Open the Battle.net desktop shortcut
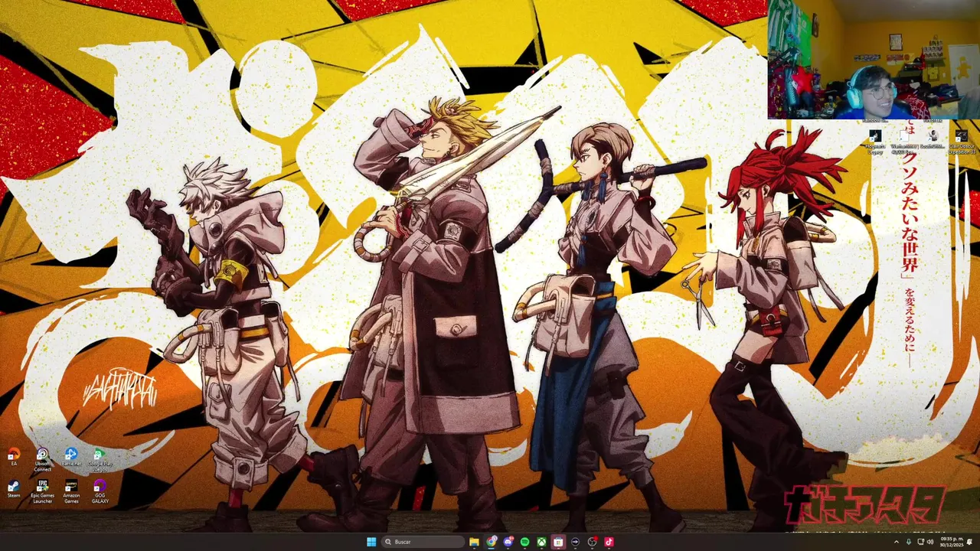980x551 pixels. (71, 457)
